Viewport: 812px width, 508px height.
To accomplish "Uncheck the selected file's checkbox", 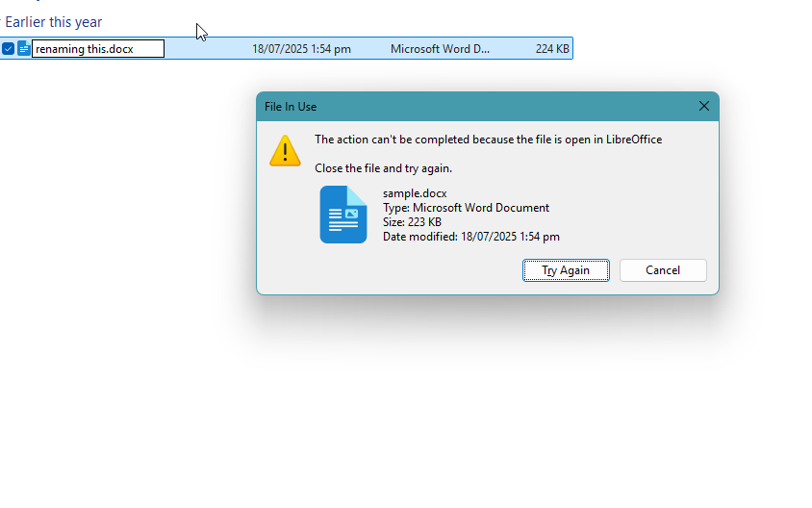I will point(8,49).
